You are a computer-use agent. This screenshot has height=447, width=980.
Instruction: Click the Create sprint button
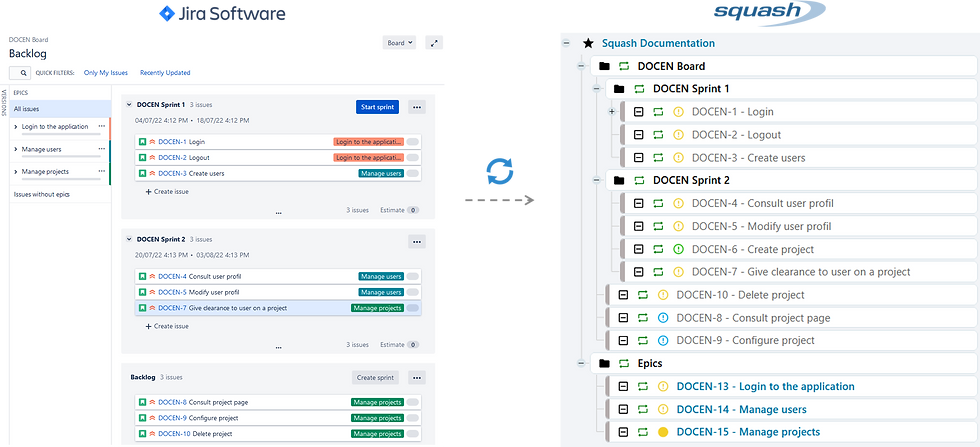click(375, 378)
